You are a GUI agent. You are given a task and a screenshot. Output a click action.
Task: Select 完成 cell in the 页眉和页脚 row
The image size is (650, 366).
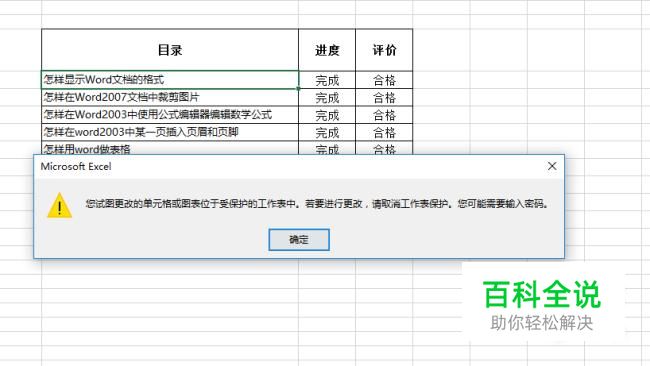pyautogui.click(x=327, y=132)
